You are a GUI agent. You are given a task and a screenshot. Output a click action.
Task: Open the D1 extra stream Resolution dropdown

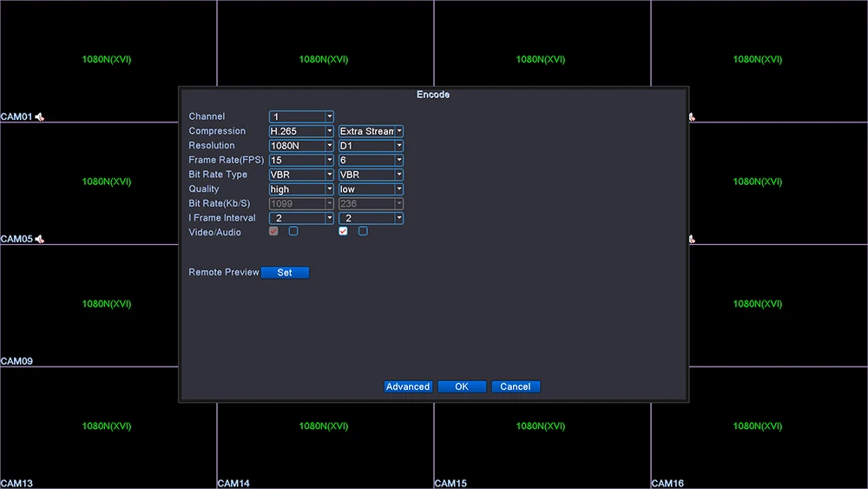(371, 146)
